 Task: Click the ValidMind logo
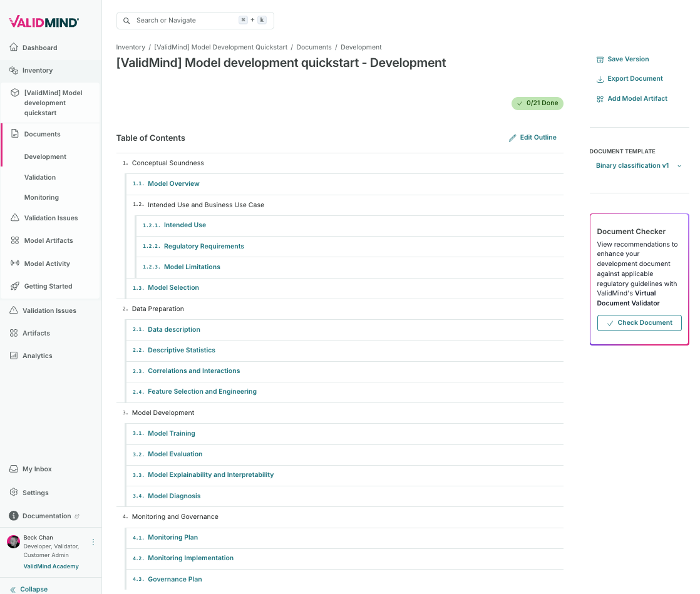tap(44, 21)
